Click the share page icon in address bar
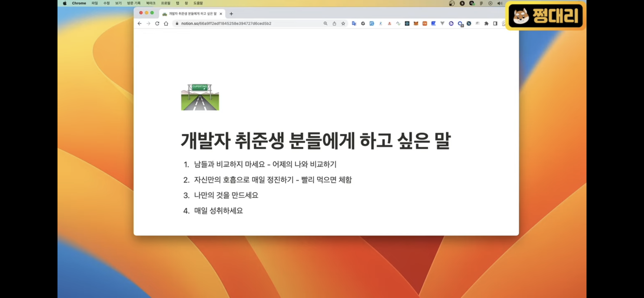Screen dimensions: 644x298 334,23
